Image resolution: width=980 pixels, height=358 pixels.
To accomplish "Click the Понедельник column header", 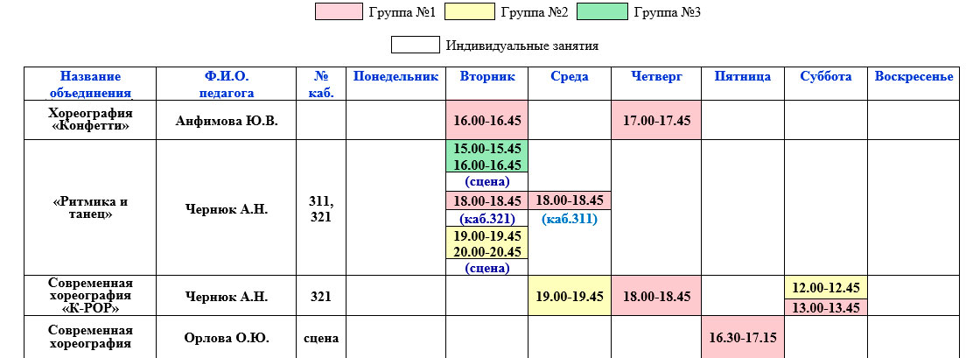I will click(x=395, y=77).
